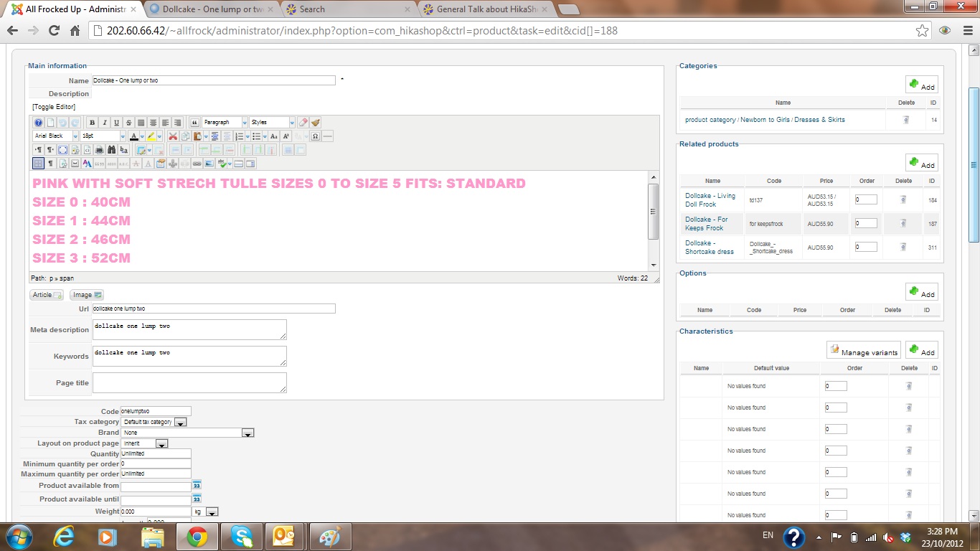Open Dollcake - For Keeps Frock link
Viewport: 980px width, 551px height.
(706, 224)
